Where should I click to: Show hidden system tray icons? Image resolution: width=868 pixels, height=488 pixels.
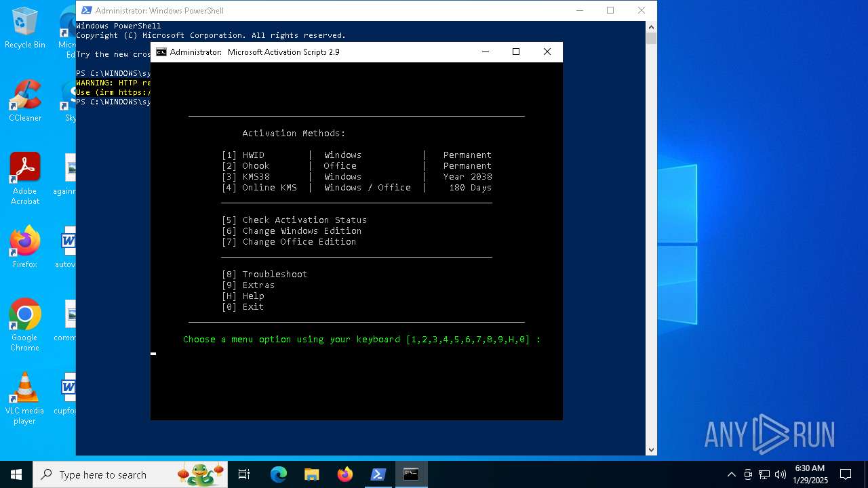pos(732,474)
